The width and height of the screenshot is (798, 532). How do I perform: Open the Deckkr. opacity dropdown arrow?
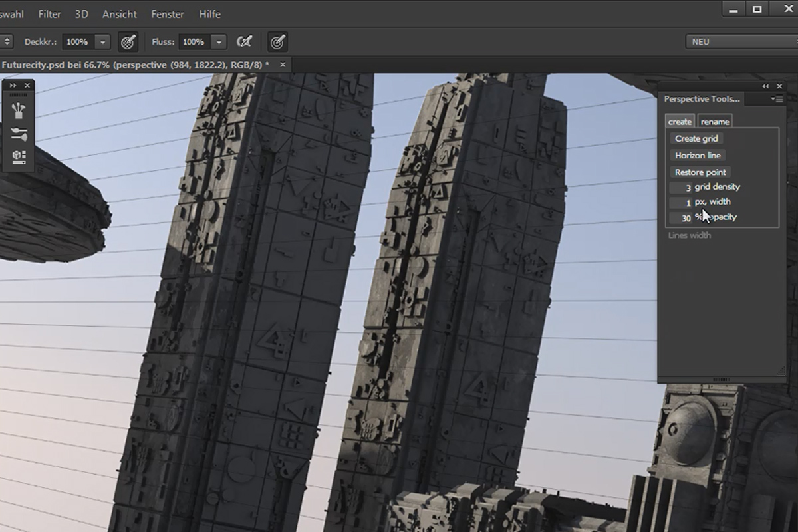point(102,42)
